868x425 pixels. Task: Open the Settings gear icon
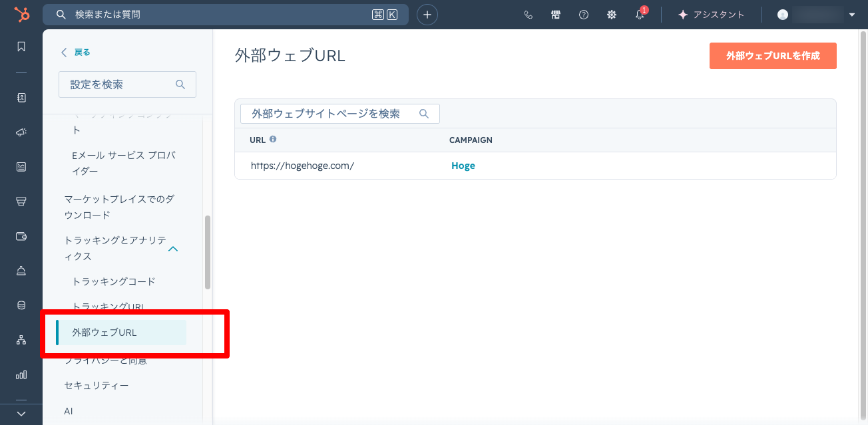[x=612, y=15]
